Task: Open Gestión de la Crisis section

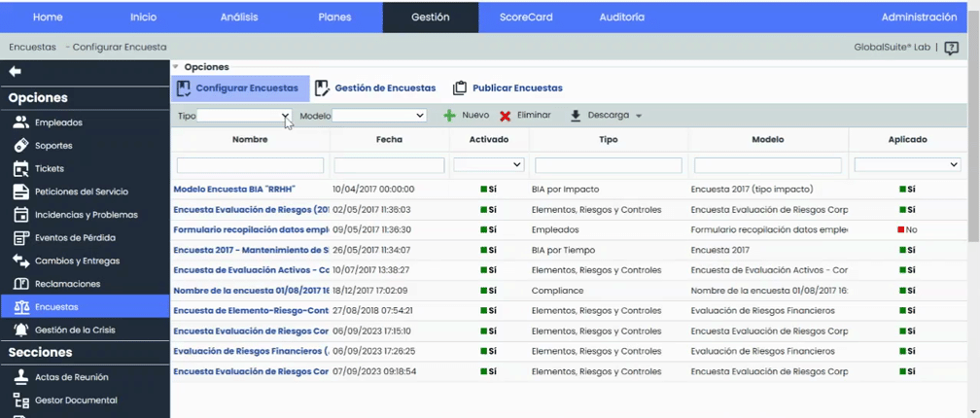Action: click(74, 330)
